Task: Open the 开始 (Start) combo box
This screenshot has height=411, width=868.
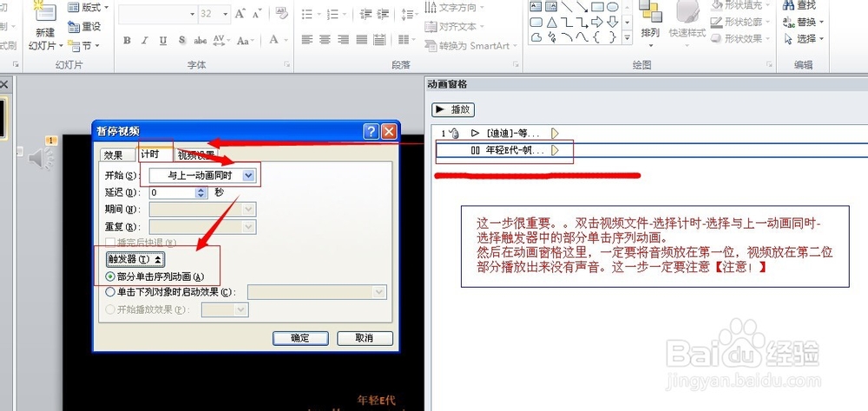Action: (202, 176)
